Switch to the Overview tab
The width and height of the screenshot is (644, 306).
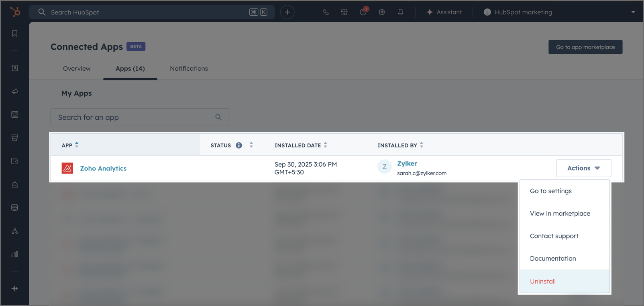77,69
